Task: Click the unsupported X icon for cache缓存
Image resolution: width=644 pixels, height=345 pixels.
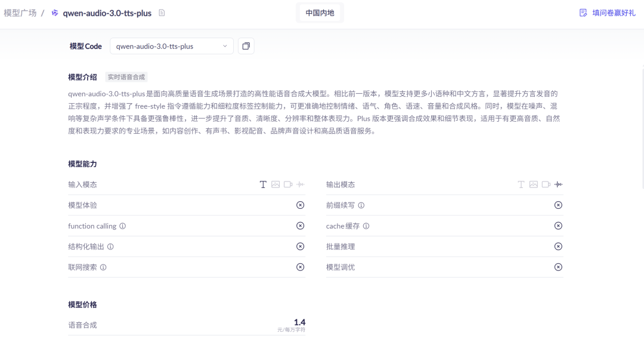Action: click(x=558, y=226)
